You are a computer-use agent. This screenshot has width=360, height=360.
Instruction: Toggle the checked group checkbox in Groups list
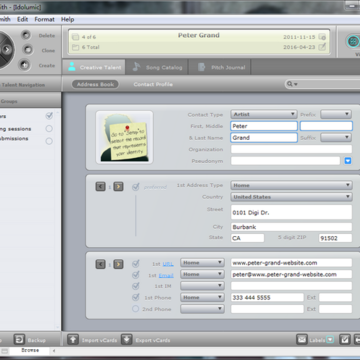[49, 116]
